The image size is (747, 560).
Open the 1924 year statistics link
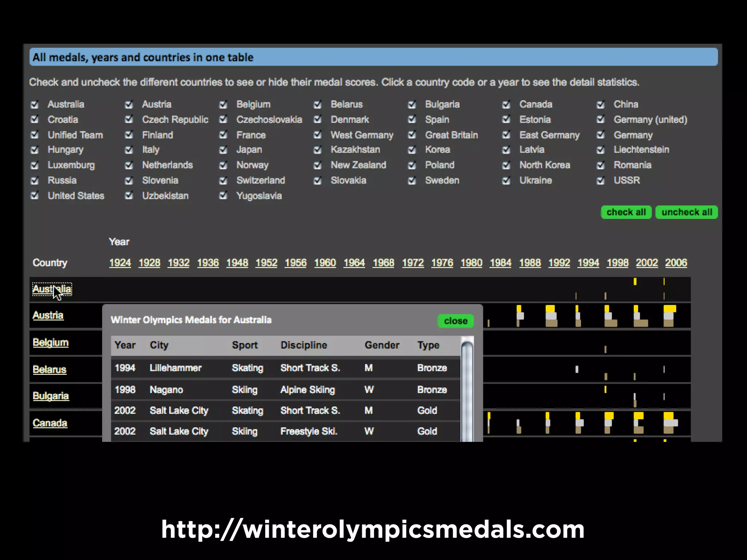pos(120,263)
